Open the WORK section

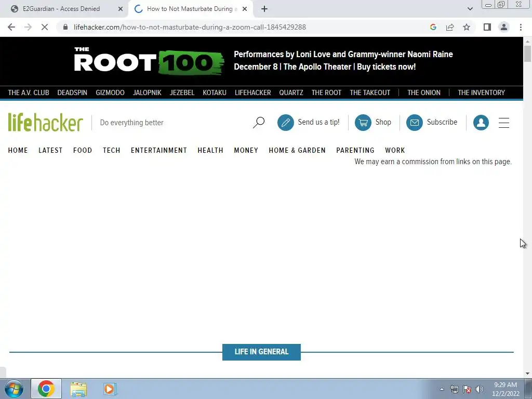click(395, 150)
